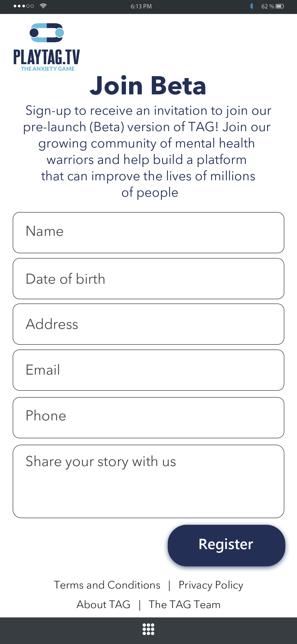View the Privacy Policy link
297x644 pixels.
211,585
